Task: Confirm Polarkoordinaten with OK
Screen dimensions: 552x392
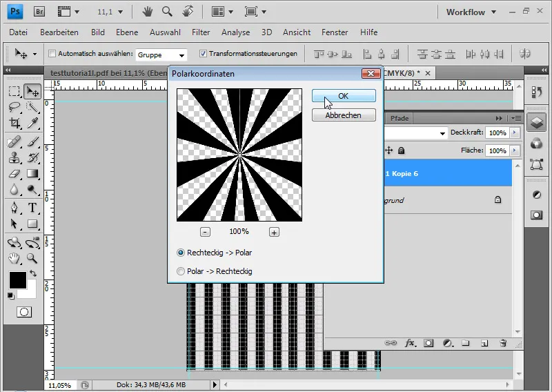Action: pyautogui.click(x=344, y=96)
